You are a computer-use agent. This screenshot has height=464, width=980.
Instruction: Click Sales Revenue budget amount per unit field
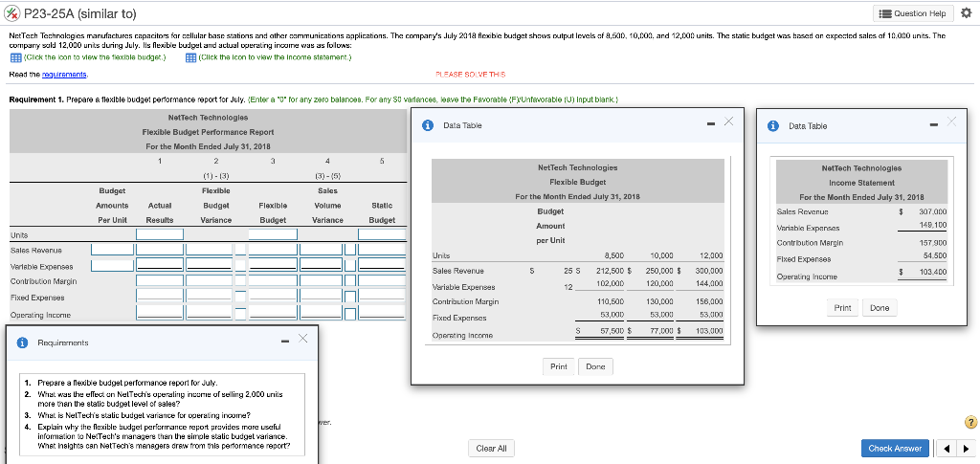[x=113, y=249]
